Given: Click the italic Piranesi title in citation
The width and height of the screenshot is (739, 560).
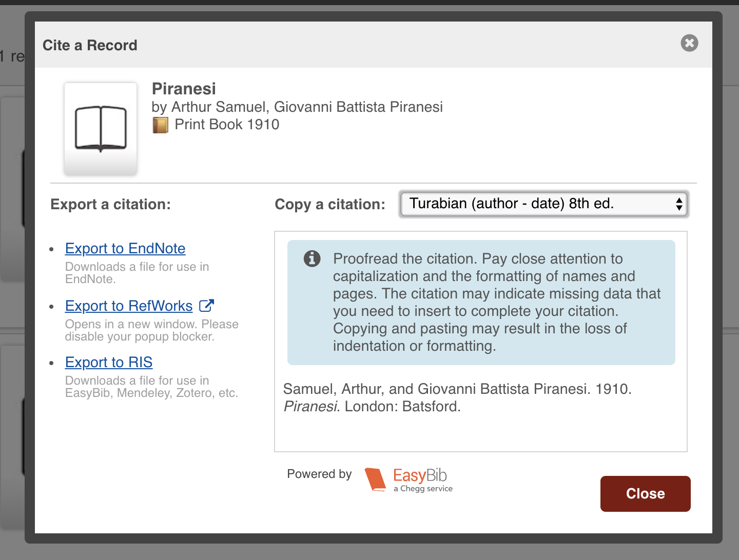Looking at the screenshot, I should pyautogui.click(x=310, y=407).
